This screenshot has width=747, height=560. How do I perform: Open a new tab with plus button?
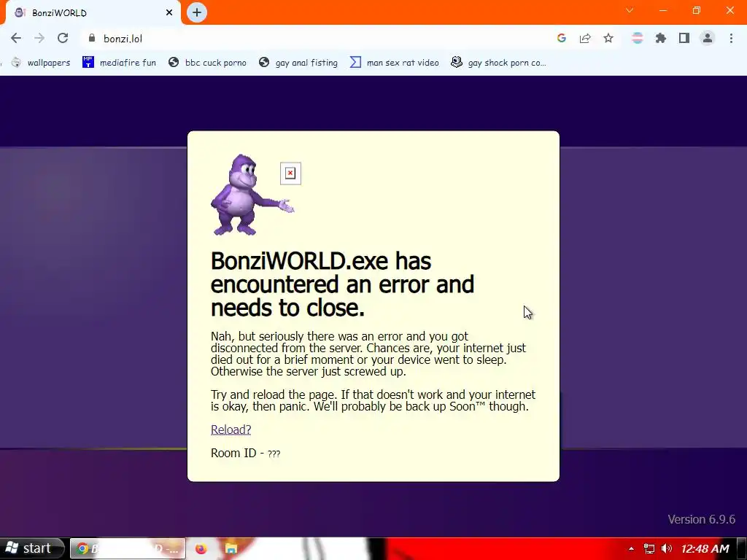pos(197,12)
